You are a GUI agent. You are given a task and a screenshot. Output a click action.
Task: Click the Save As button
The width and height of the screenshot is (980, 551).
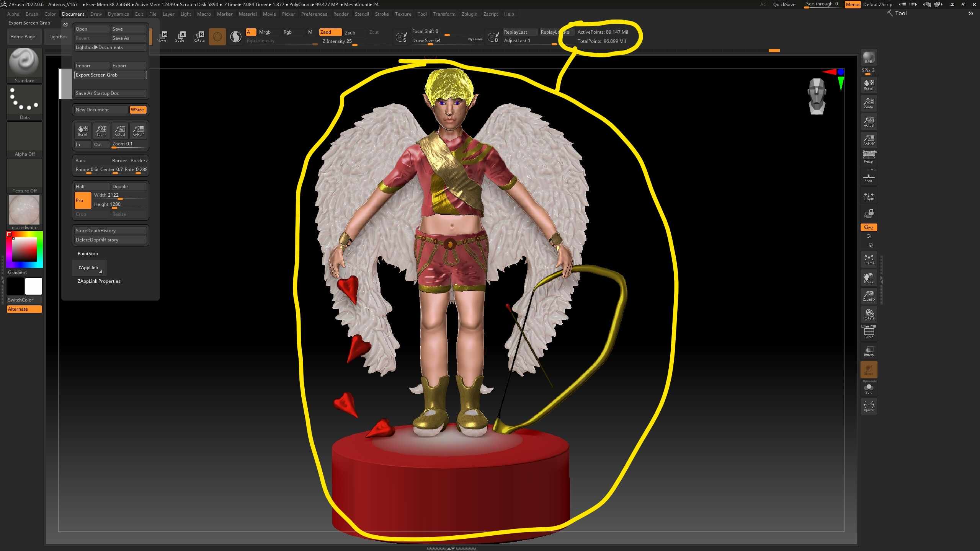coord(128,38)
